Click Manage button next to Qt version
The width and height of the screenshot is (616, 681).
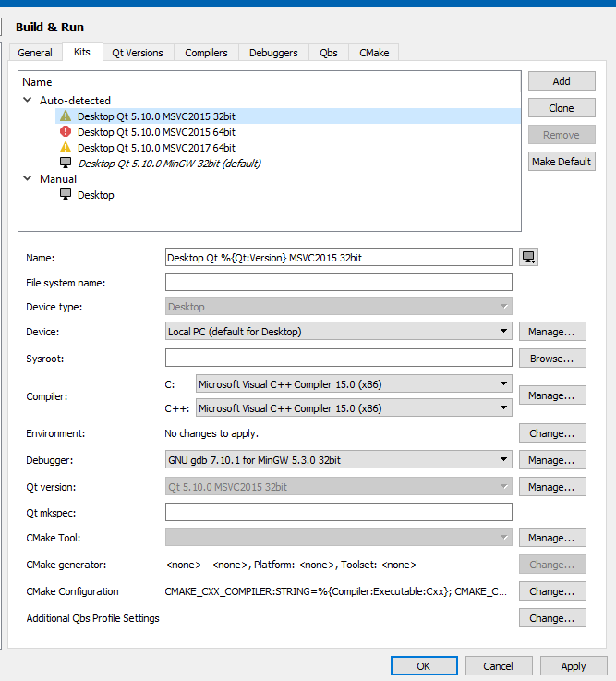click(552, 487)
